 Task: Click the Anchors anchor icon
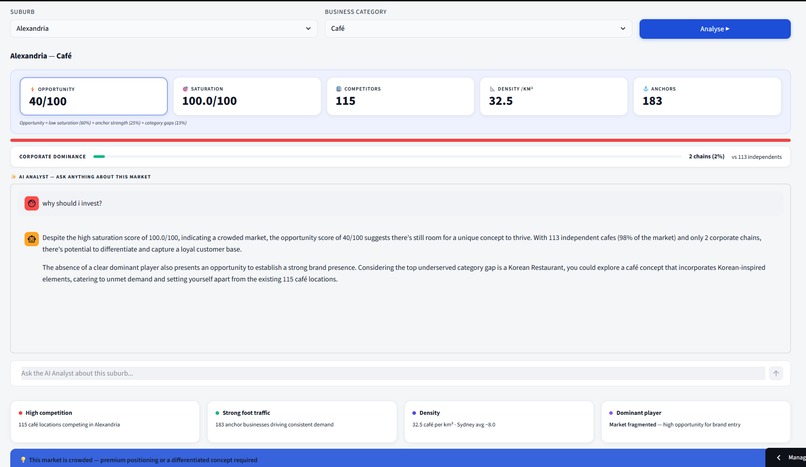646,89
